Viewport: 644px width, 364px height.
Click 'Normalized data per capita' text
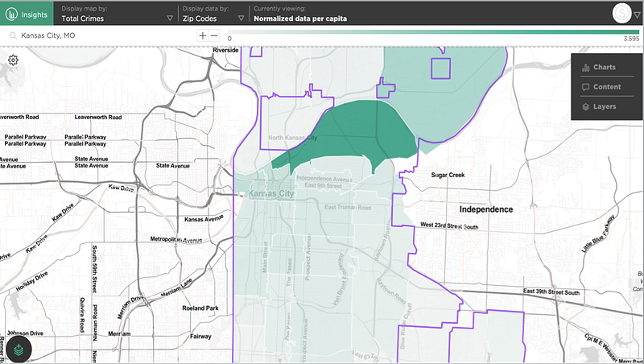[300, 19]
